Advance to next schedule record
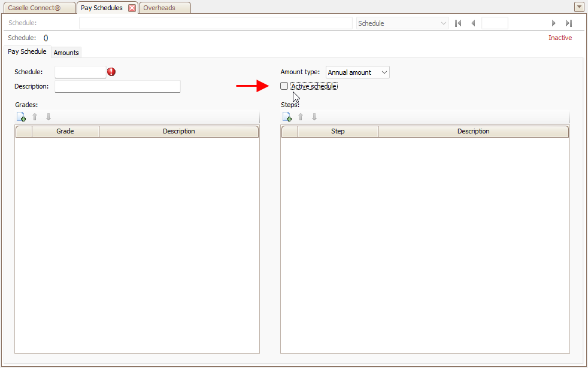Screen dimensions: 588x368 click(554, 23)
